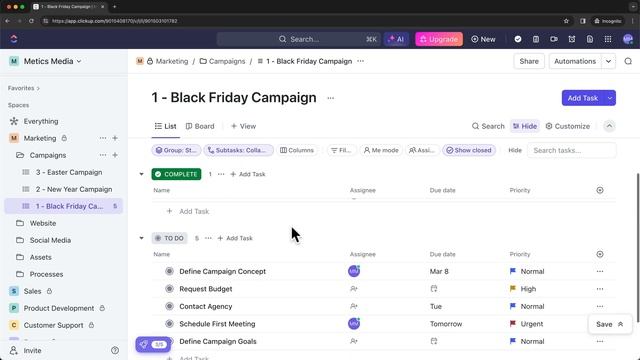Toggle status of Schedule First Meeting
Viewport: 640px width, 360px height.
pyautogui.click(x=169, y=324)
